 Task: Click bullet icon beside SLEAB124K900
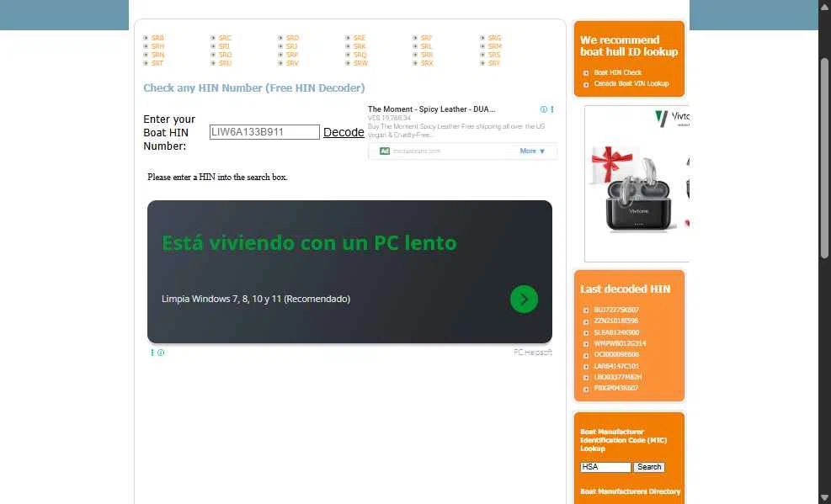[586, 333]
